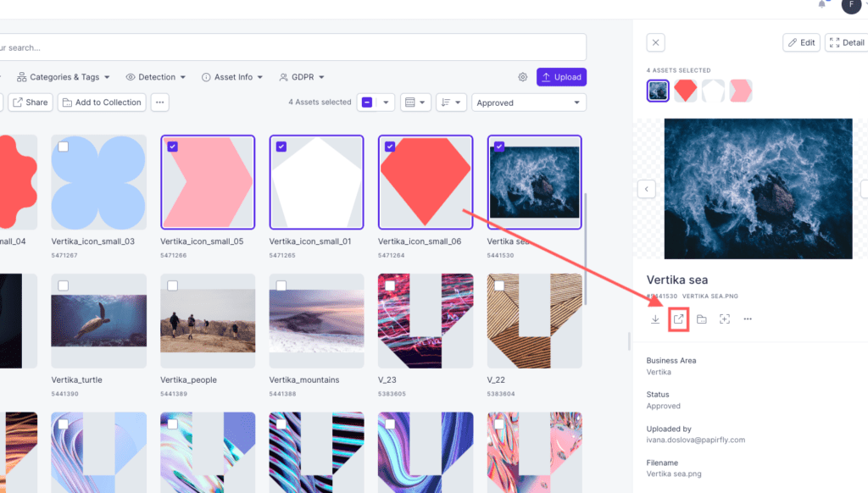Uncheck the Vertika_icon_small_05 checkbox

point(173,147)
